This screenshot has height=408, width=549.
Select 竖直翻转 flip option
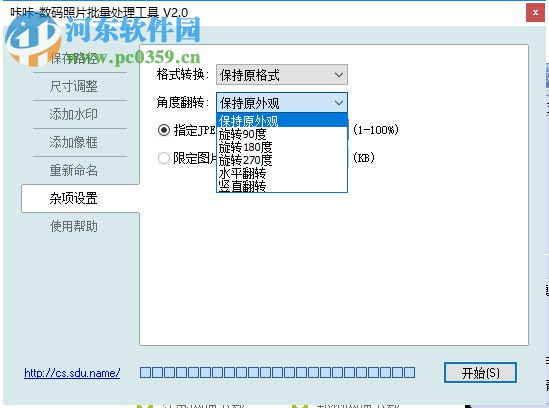click(x=282, y=186)
